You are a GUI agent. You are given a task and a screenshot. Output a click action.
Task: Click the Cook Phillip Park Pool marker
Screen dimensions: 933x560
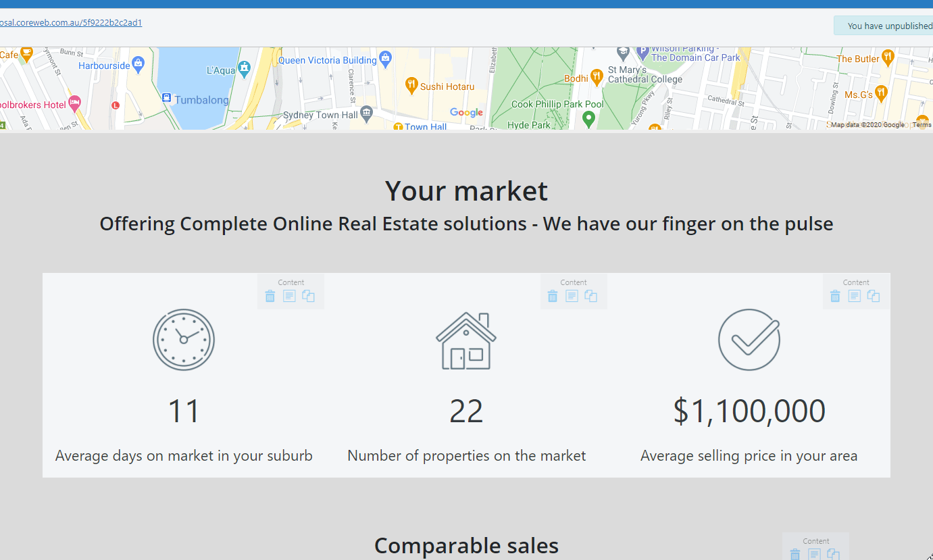588,119
